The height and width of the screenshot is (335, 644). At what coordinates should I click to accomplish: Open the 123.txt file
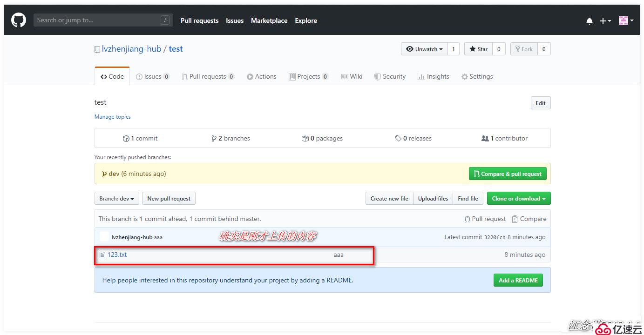click(x=117, y=255)
